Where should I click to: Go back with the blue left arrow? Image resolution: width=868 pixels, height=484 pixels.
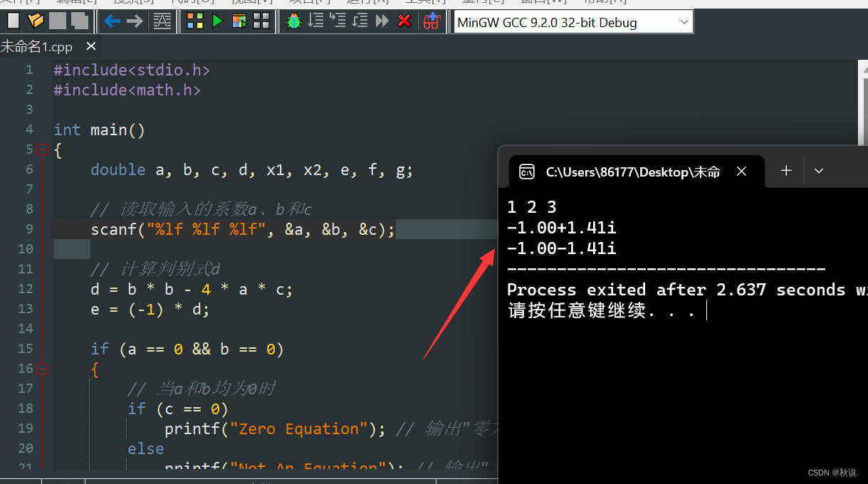click(113, 21)
